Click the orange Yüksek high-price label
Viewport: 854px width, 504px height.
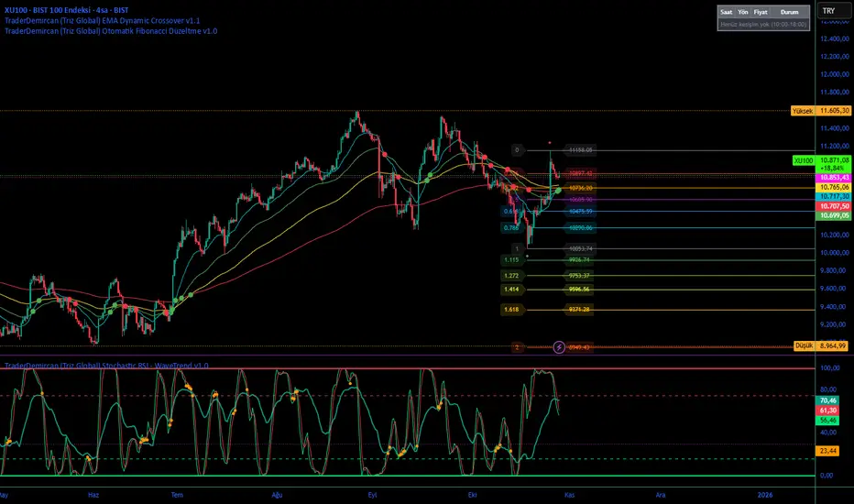[x=802, y=111]
